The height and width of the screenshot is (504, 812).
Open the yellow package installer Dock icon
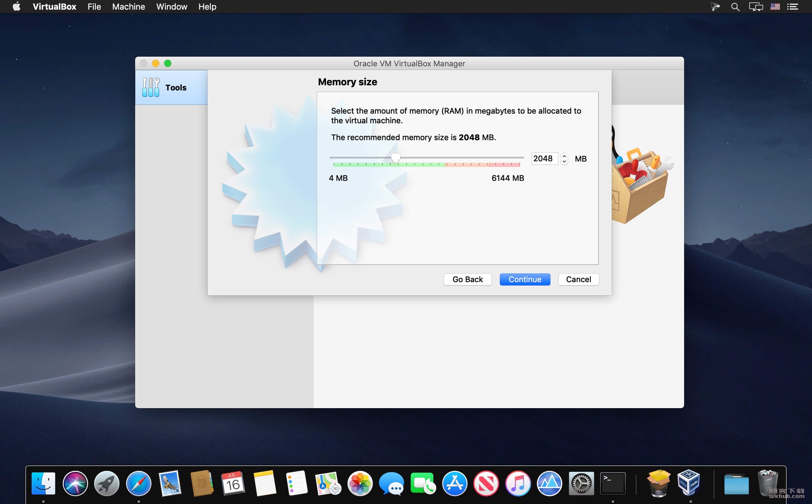[658, 483]
